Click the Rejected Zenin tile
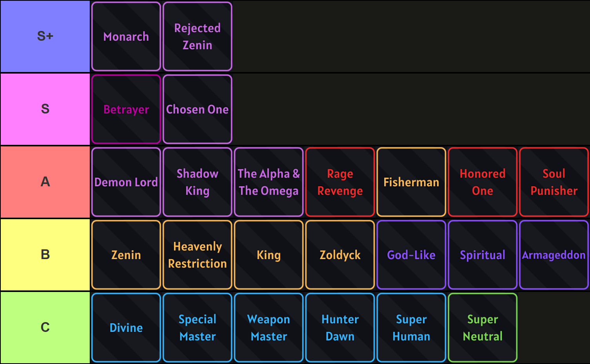 click(x=197, y=36)
